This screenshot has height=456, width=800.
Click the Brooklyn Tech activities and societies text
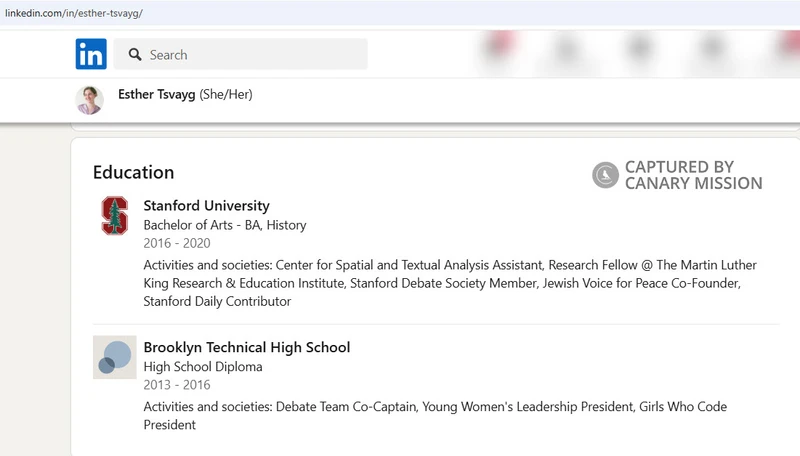(435, 416)
